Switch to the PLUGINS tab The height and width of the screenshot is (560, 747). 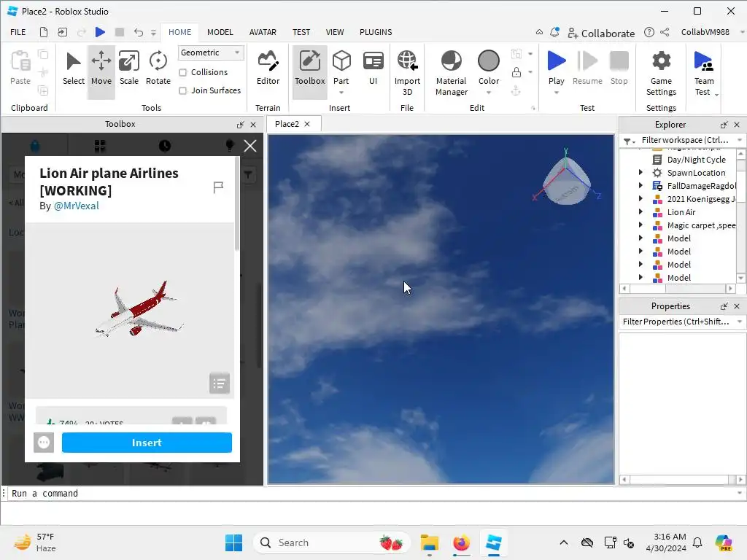[376, 32]
